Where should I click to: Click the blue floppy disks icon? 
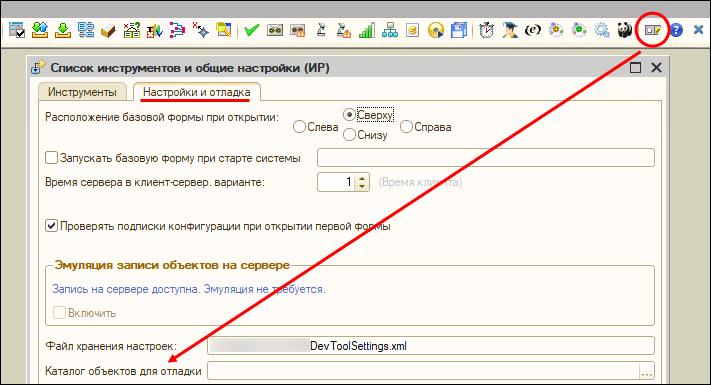coord(459,30)
